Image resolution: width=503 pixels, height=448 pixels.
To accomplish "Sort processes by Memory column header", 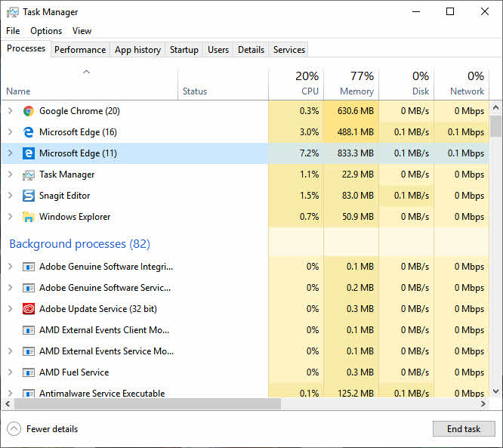I will [x=351, y=83].
